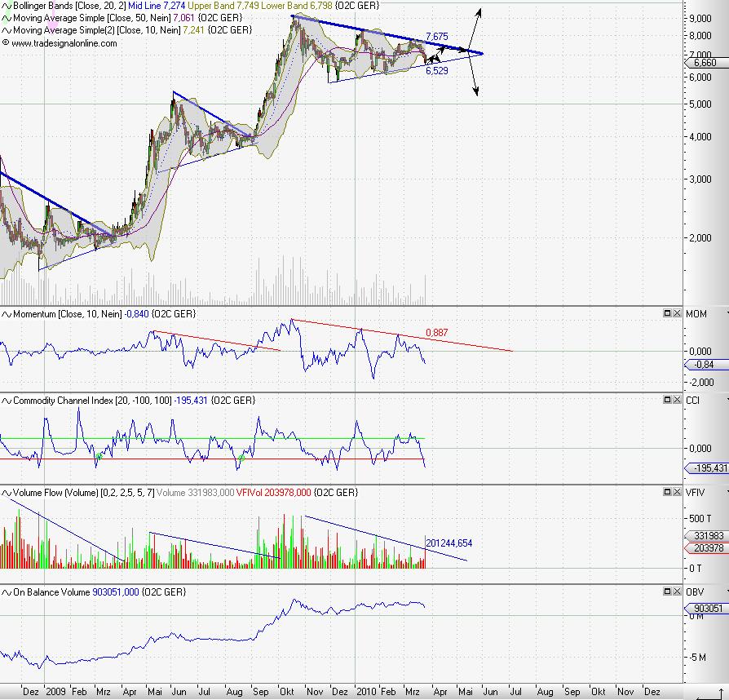Click the -195,431 CCI value marker

pos(706,468)
